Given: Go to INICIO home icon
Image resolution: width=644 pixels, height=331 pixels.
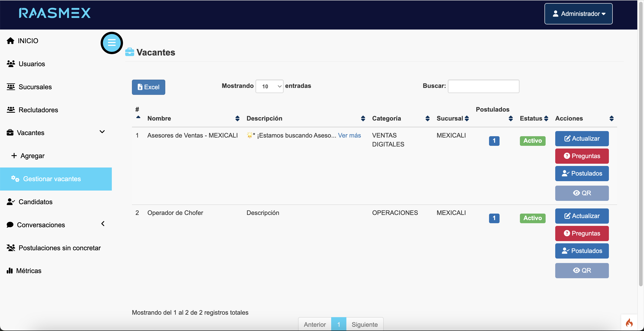Looking at the screenshot, I should (11, 41).
